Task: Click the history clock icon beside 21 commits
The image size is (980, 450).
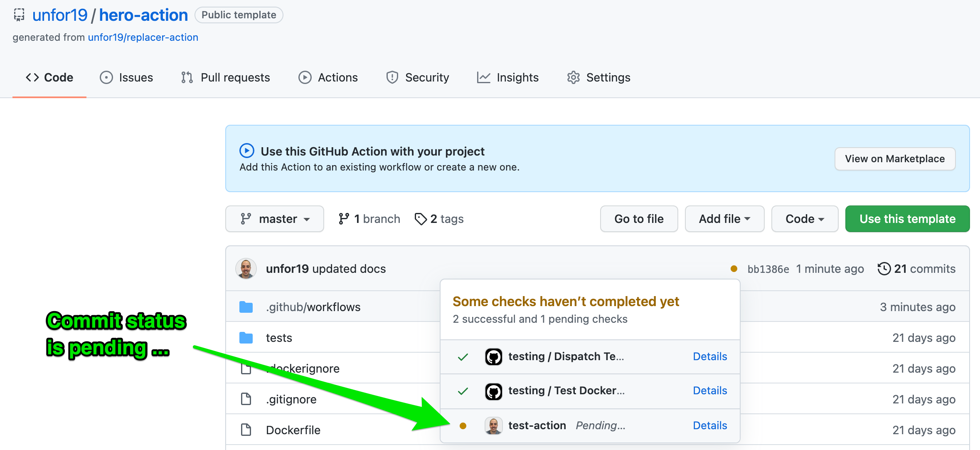Action: click(884, 269)
